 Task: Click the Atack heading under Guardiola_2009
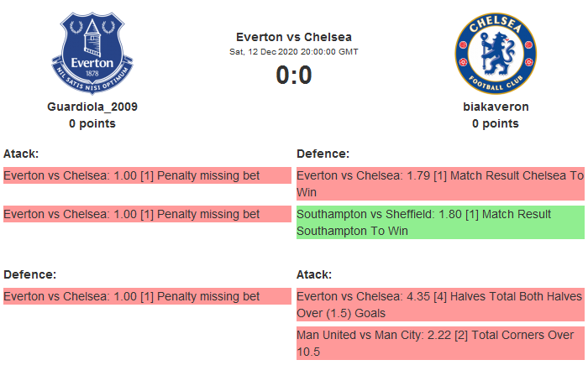pyautogui.click(x=21, y=154)
